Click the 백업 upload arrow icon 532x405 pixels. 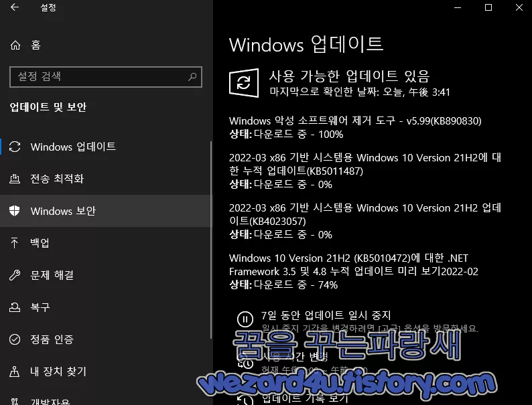point(15,243)
